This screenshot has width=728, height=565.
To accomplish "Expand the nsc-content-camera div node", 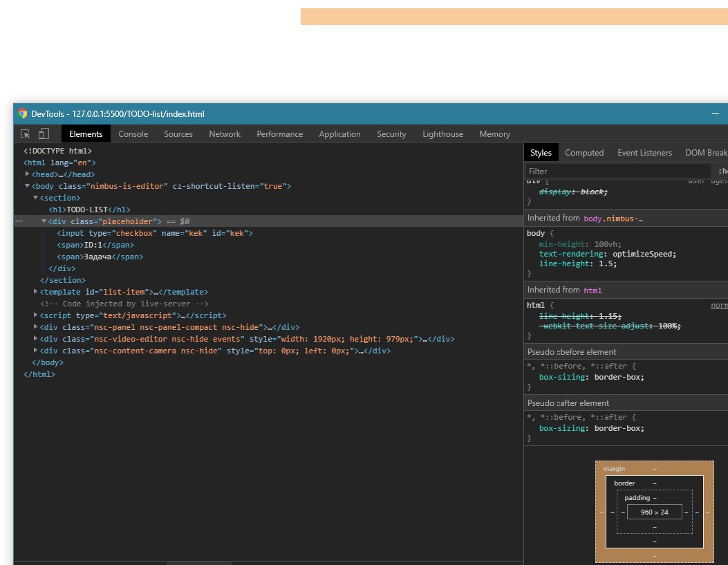I will point(36,351).
